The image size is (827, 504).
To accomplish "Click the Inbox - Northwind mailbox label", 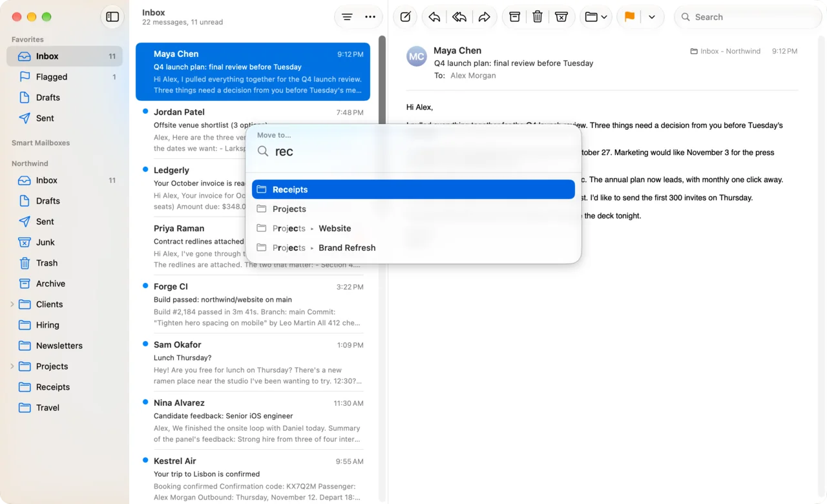I will [x=726, y=51].
